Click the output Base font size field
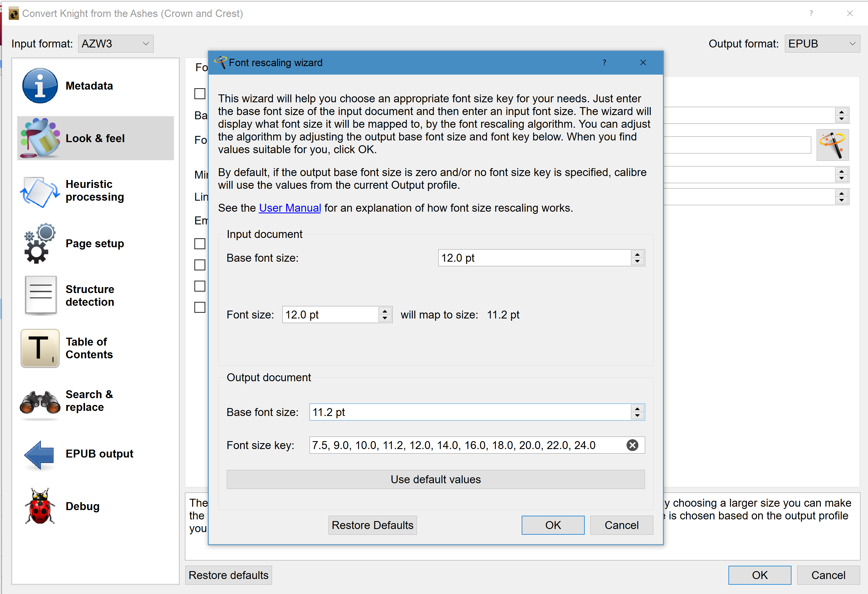 469,412
